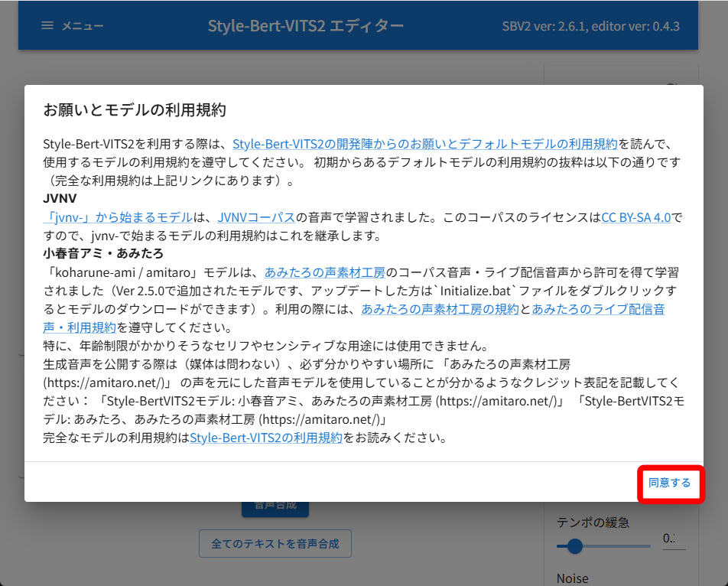
Task: Click the 全てのテキストを音声合成 button
Action: coord(275,544)
